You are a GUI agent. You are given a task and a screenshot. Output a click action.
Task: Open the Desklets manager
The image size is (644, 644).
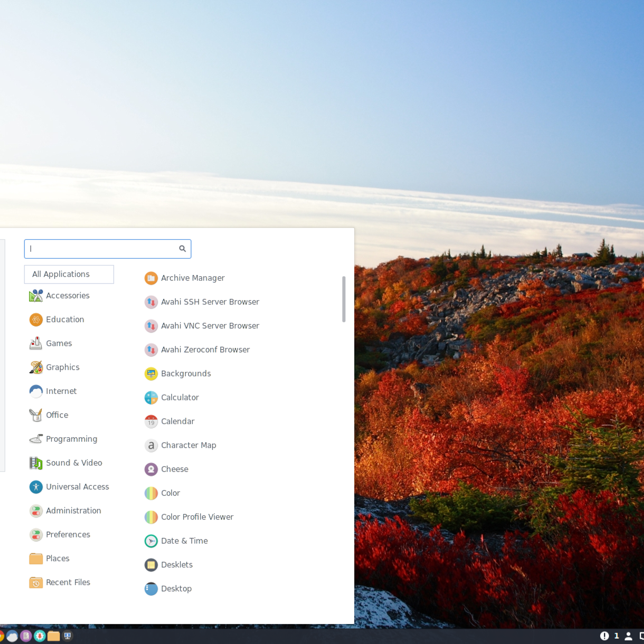point(176,565)
